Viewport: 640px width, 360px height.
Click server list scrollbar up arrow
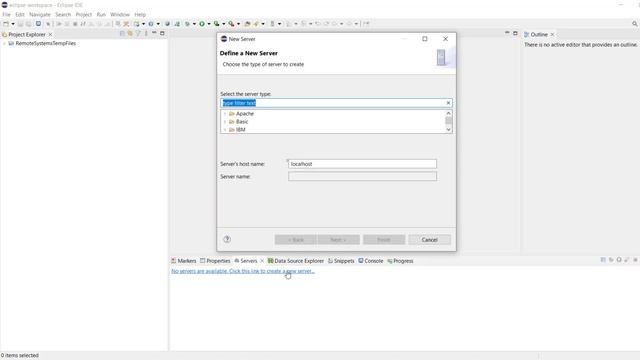[449, 113]
